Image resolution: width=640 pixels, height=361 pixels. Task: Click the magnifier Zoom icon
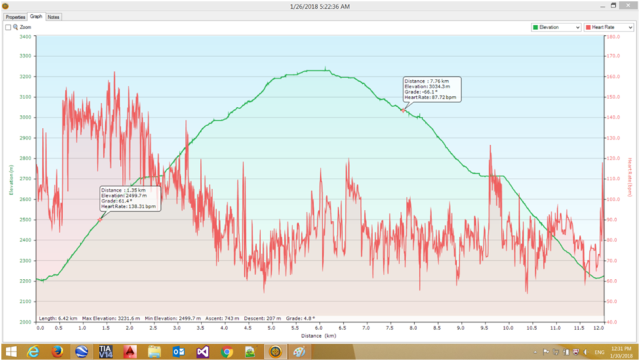point(16,27)
